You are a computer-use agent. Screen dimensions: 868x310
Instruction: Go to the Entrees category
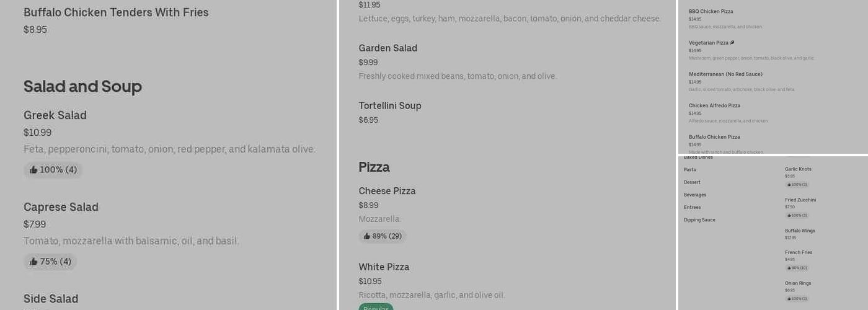(693, 207)
